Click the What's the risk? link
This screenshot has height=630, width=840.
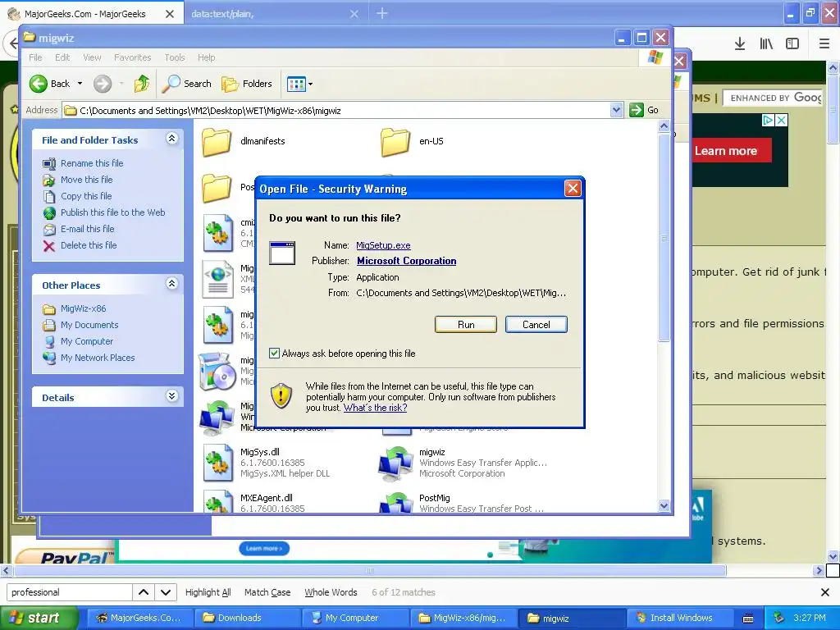tap(375, 408)
